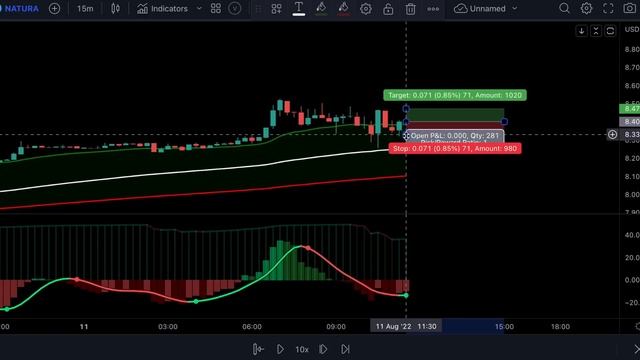Viewport: 640px width, 360px height.
Task: Jump to real-time in replay
Action: [x=345, y=349]
